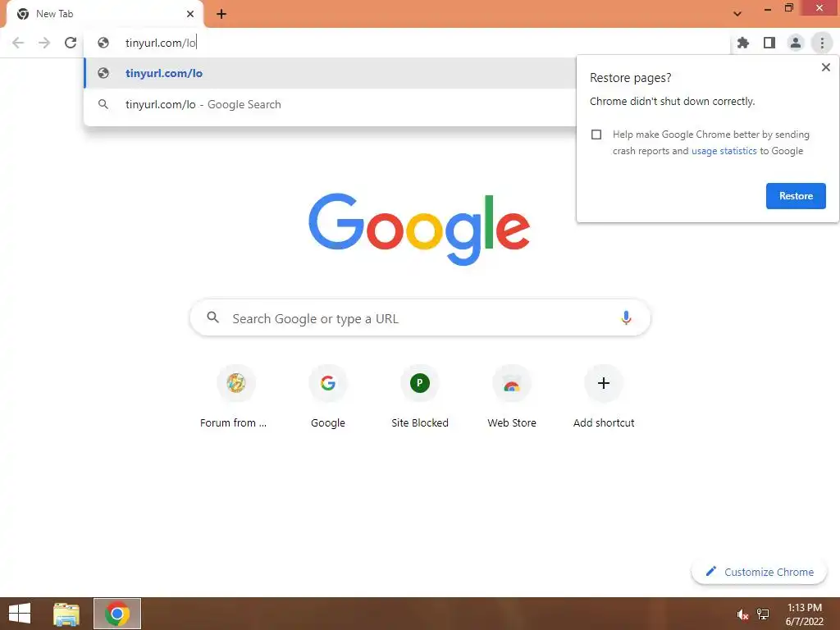This screenshot has height=630, width=840.
Task: Start voice search with microphone icon
Action: tap(626, 318)
